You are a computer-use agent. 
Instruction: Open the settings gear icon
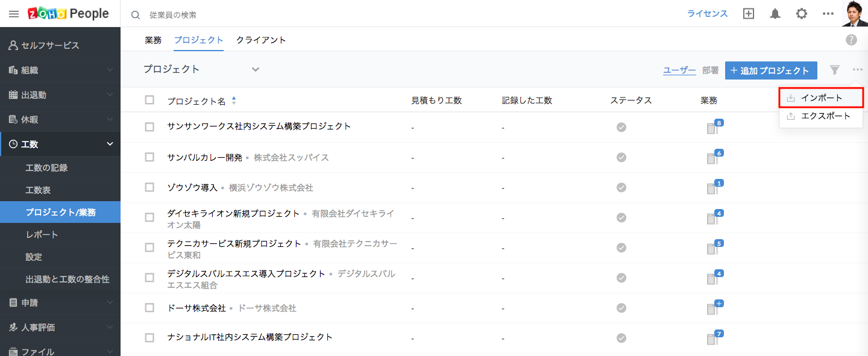802,14
